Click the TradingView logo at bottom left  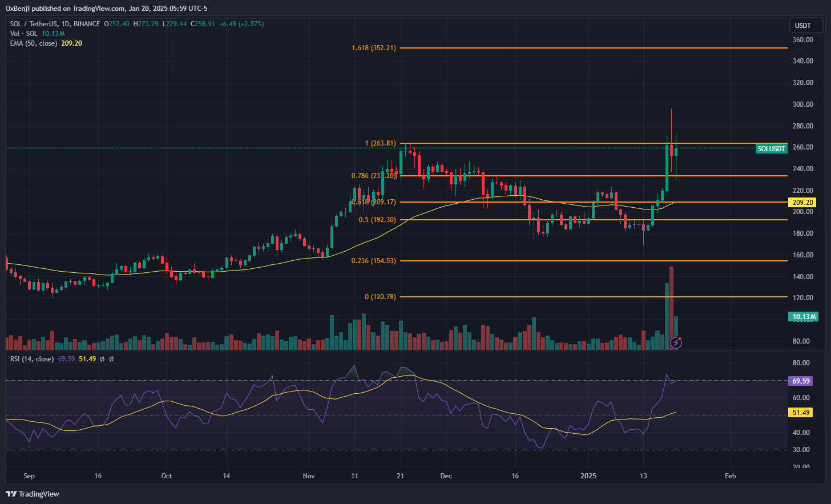click(33, 494)
